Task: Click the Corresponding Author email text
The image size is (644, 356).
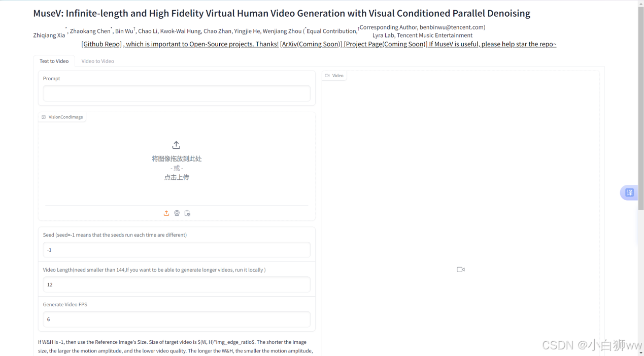Action: pos(422,27)
